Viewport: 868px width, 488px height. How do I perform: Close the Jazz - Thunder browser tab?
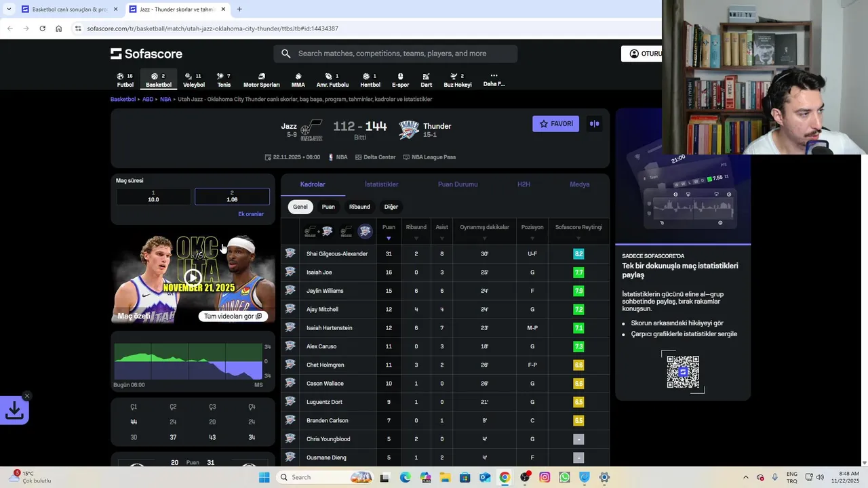point(223,9)
